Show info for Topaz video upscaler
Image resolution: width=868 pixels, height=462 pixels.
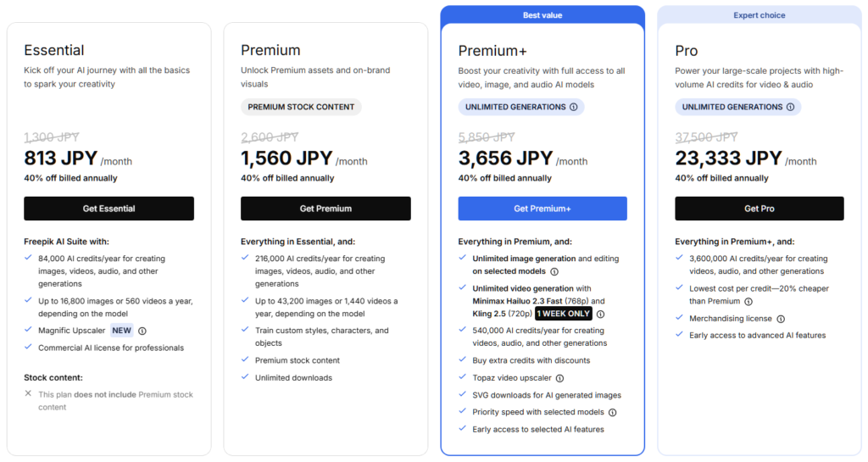[559, 378]
